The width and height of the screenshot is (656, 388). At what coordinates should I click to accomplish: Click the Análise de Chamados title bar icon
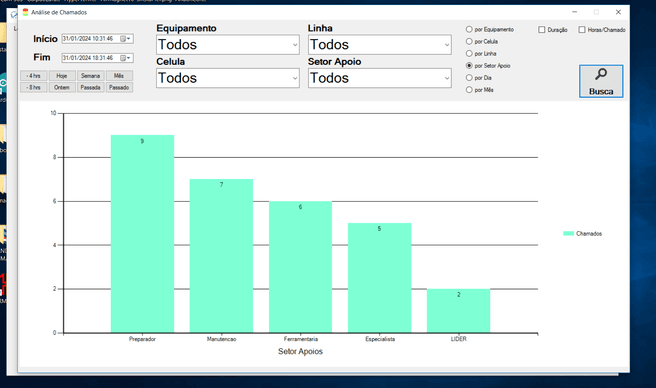(26, 12)
